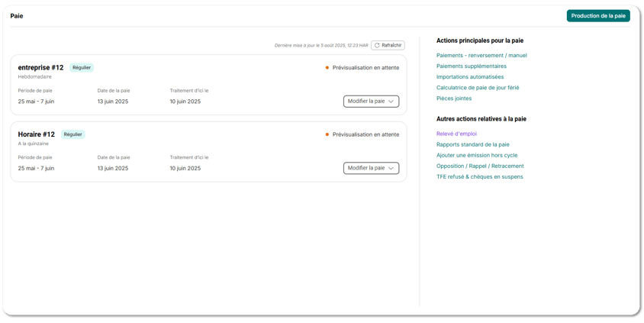
Task: Open Paiements - renversement / manuel link
Action: pyautogui.click(x=481, y=55)
